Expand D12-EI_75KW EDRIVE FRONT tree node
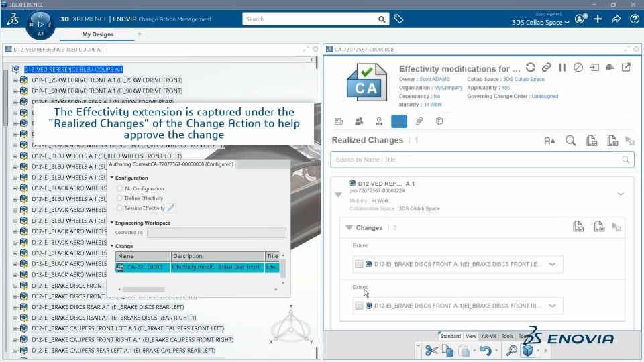The height and width of the screenshot is (362, 644). 15,80
